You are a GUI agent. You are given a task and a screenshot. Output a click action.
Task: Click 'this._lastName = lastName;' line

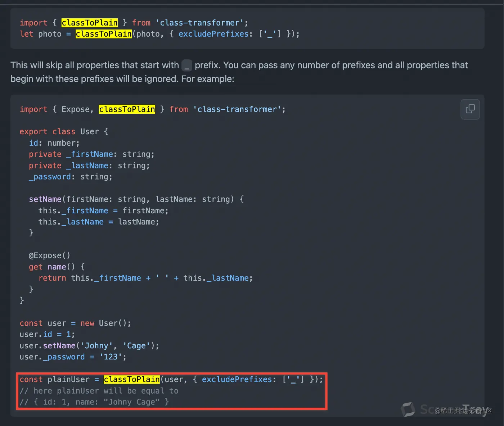99,222
